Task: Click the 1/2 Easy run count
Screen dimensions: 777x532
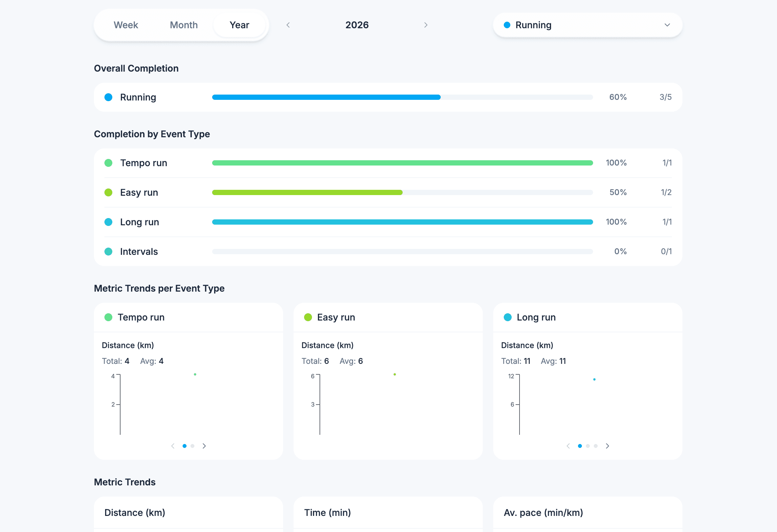Action: click(x=666, y=192)
